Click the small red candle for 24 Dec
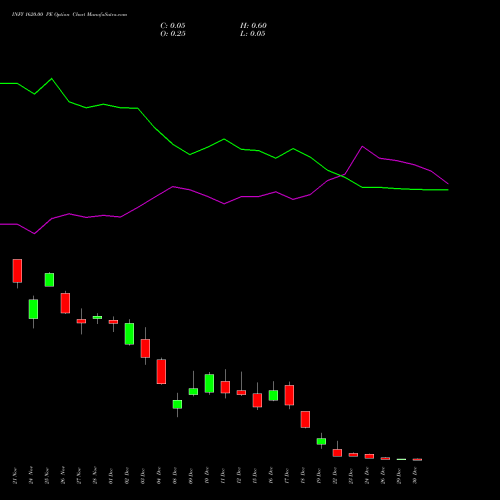The height and width of the screenshot is (500, 500). point(369,456)
